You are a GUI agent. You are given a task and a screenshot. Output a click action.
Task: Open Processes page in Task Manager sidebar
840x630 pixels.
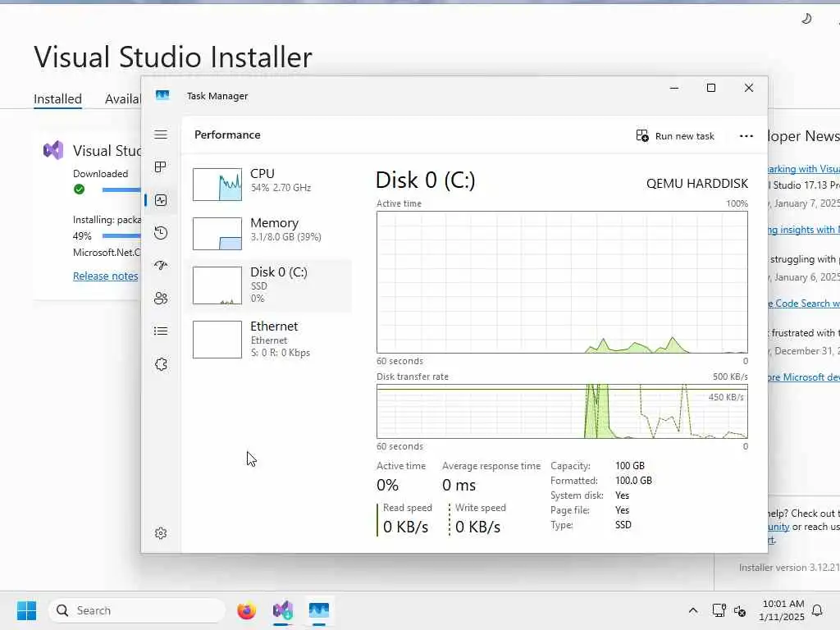coord(161,167)
